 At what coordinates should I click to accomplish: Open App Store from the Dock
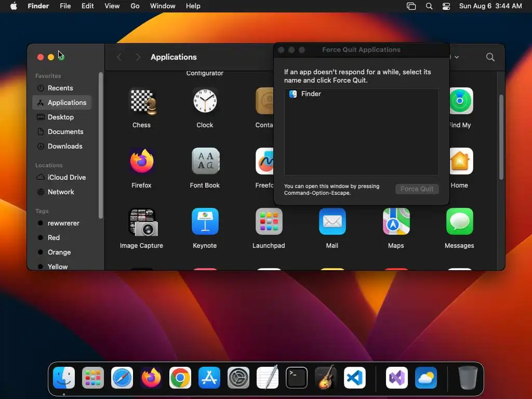209,378
